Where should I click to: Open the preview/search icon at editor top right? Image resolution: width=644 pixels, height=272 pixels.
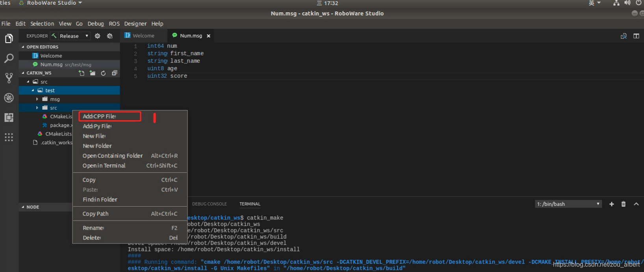coord(624,36)
